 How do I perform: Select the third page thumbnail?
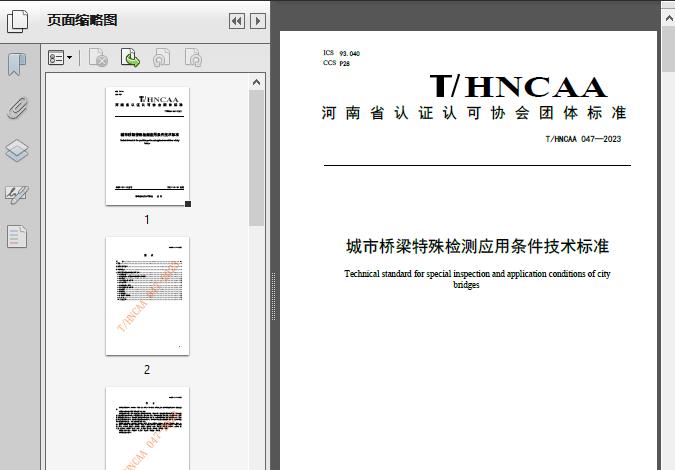tap(147, 428)
